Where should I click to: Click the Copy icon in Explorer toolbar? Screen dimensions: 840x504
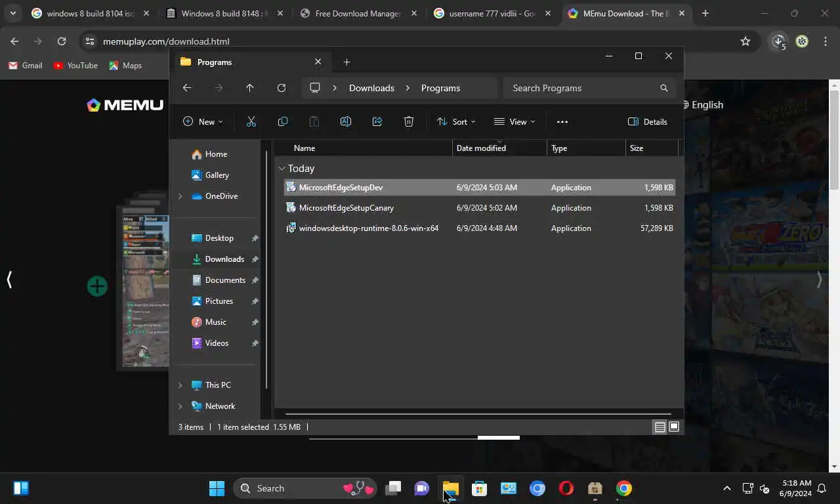point(283,121)
